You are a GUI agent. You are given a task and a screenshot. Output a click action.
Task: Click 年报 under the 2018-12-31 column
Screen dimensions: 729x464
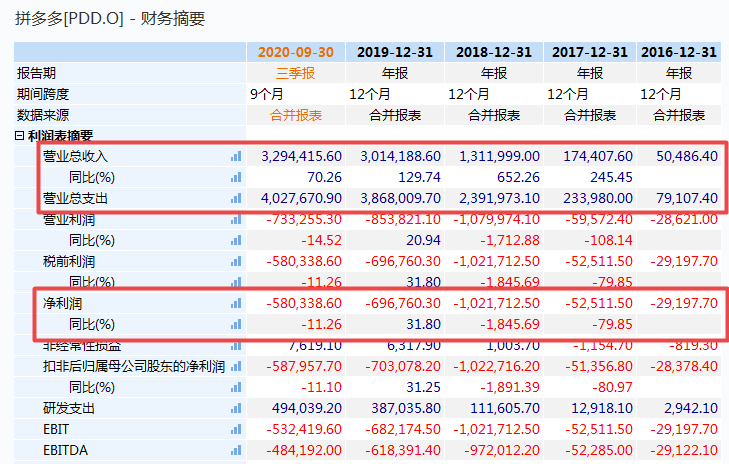(x=493, y=73)
